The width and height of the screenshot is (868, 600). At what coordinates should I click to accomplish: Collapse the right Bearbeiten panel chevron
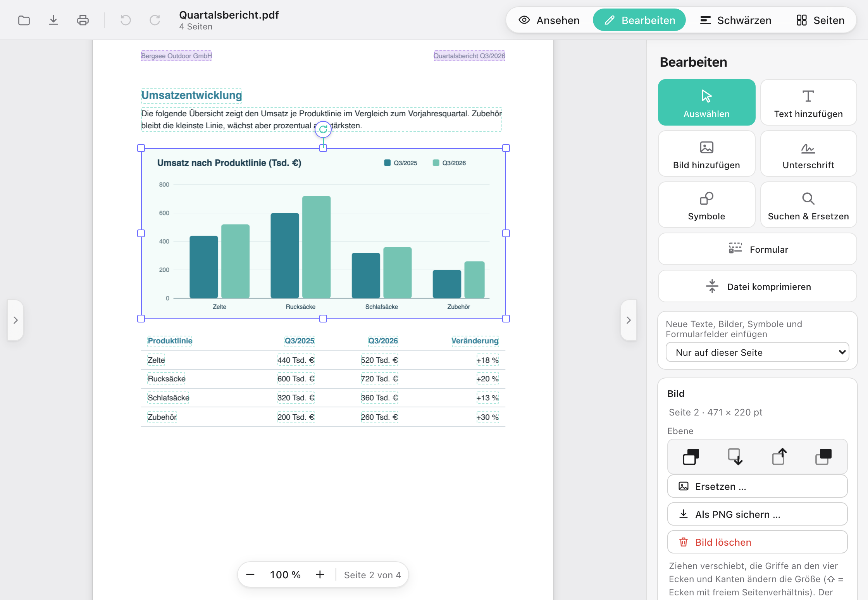629,320
